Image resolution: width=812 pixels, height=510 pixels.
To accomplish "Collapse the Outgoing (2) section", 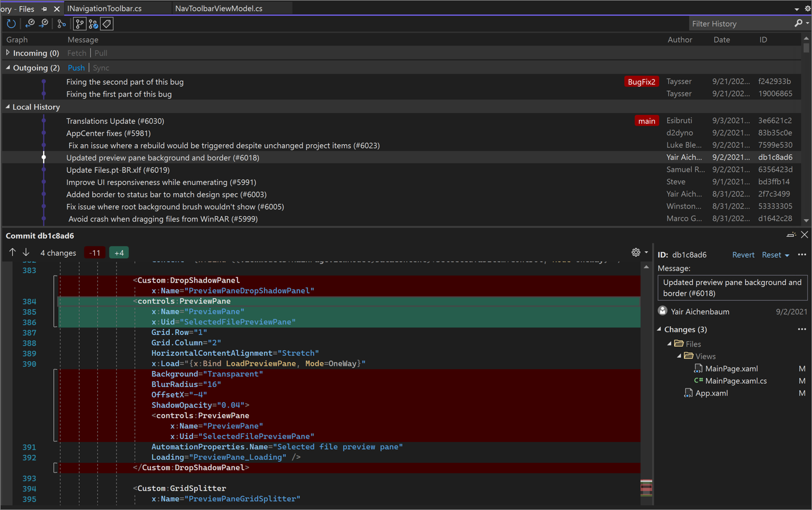I will [x=6, y=67].
